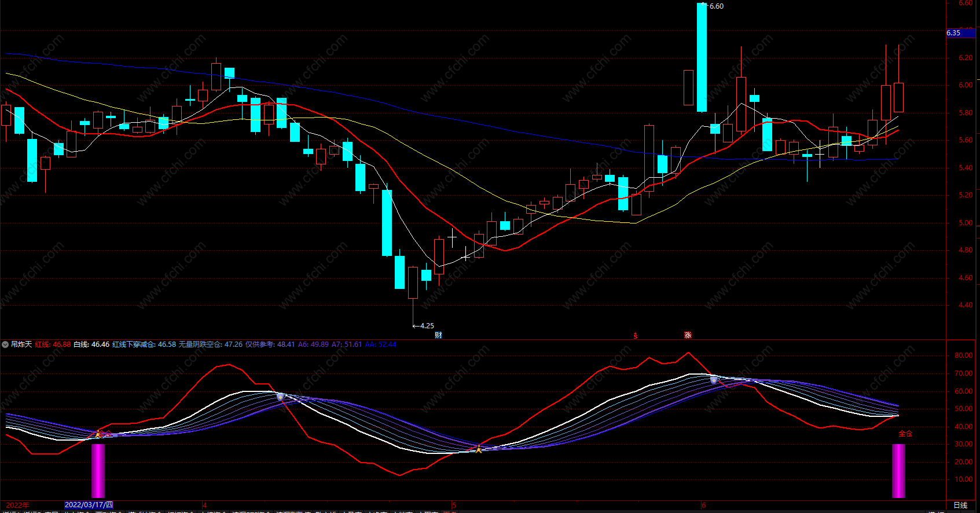The width and height of the screenshot is (980, 513).
Task: Click the 5.00 price axis label
Action: tap(966, 223)
